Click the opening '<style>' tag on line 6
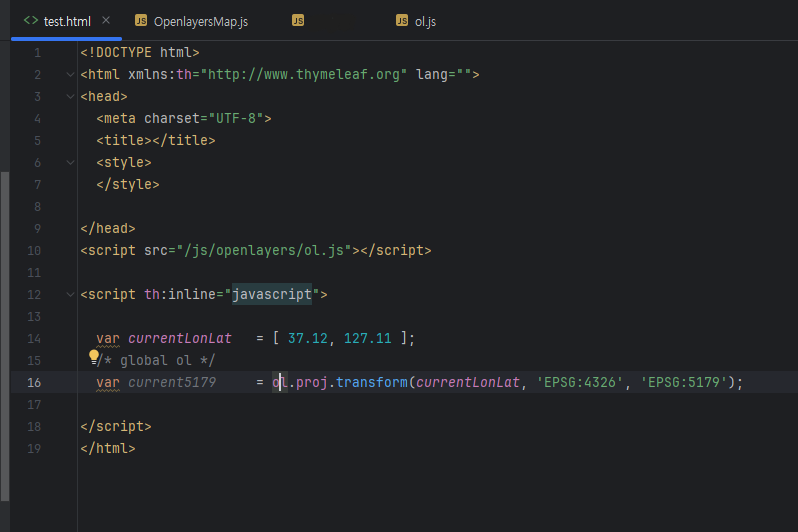 [x=124, y=162]
